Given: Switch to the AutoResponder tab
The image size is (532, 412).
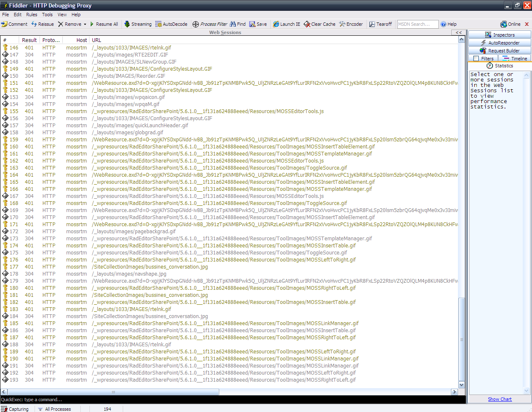Looking at the screenshot, I should coord(500,43).
